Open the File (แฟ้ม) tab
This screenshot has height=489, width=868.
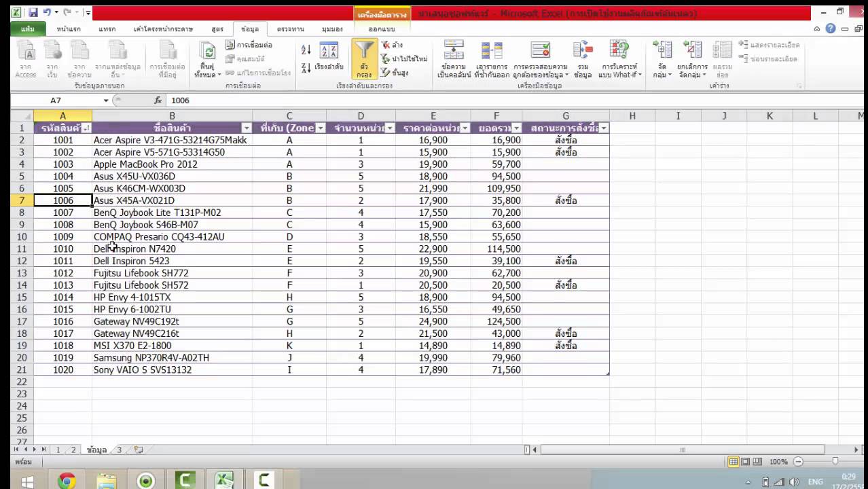[x=29, y=29]
